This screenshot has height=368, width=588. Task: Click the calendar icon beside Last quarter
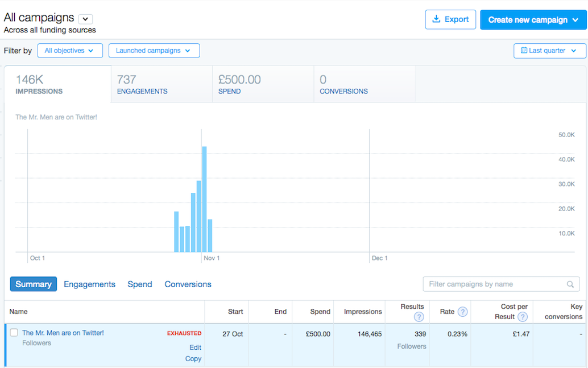pos(524,50)
